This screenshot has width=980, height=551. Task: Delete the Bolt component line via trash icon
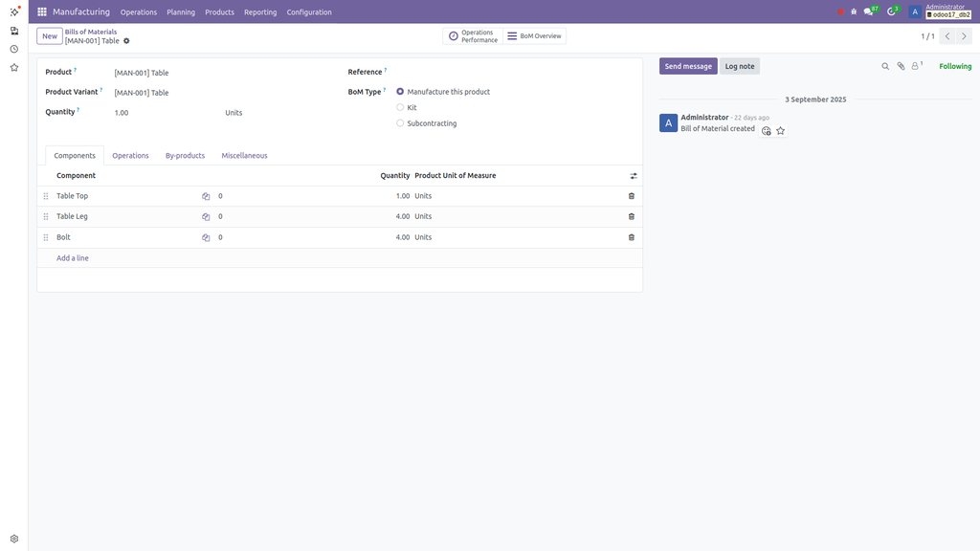[631, 236]
